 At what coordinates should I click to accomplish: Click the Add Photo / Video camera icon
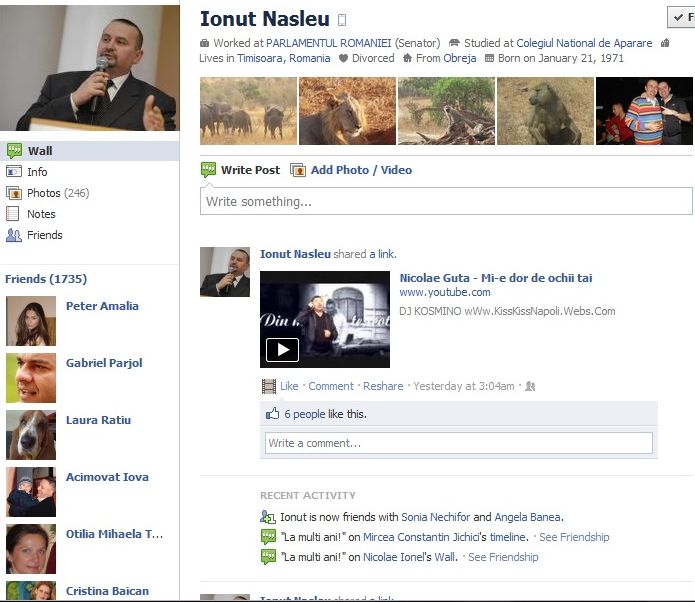point(298,170)
